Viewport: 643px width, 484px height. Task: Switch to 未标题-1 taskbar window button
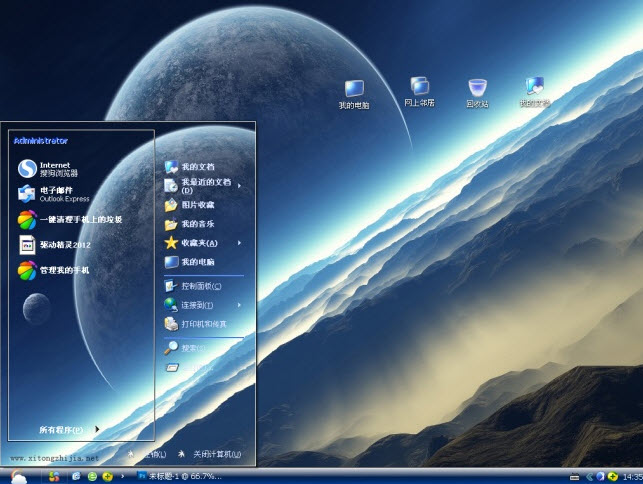(x=180, y=477)
